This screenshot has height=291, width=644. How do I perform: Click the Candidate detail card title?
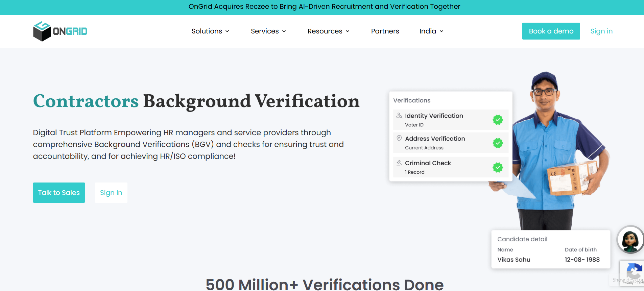click(522, 239)
